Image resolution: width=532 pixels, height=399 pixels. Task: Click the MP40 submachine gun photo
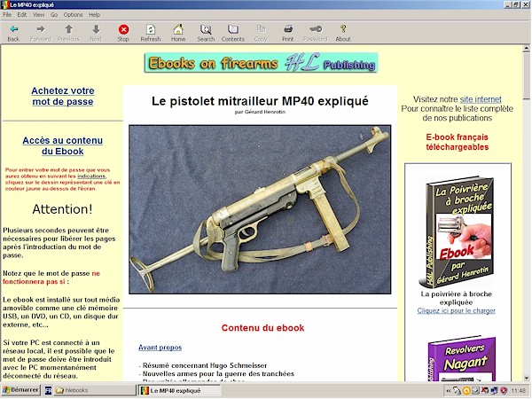[x=260, y=209]
